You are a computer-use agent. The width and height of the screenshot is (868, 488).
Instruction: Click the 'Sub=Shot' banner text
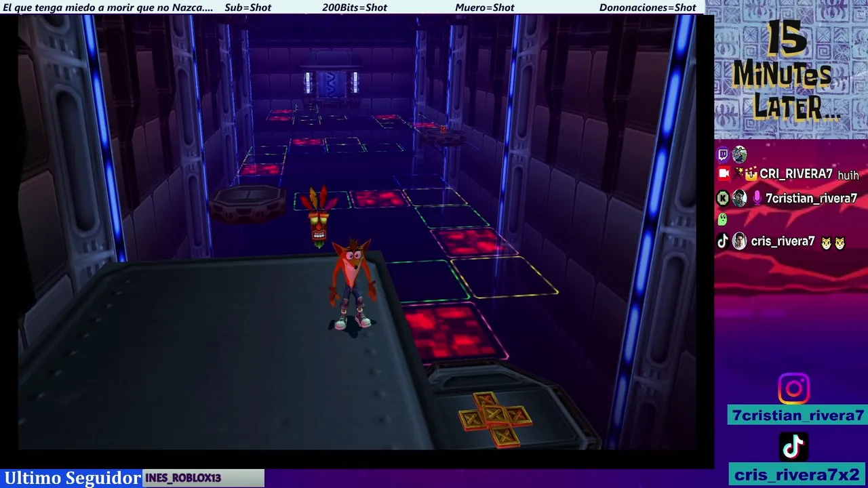click(248, 7)
